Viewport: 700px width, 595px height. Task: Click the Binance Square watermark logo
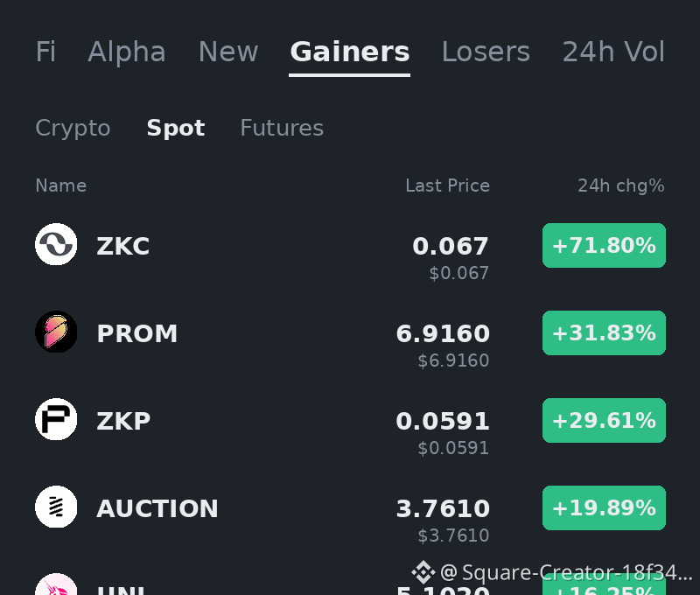pyautogui.click(x=423, y=572)
